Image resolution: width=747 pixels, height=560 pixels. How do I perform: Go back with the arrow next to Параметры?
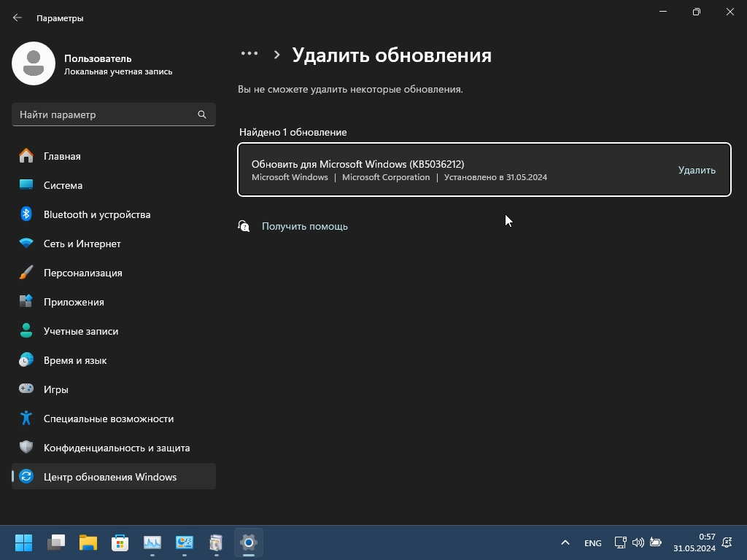[18, 17]
